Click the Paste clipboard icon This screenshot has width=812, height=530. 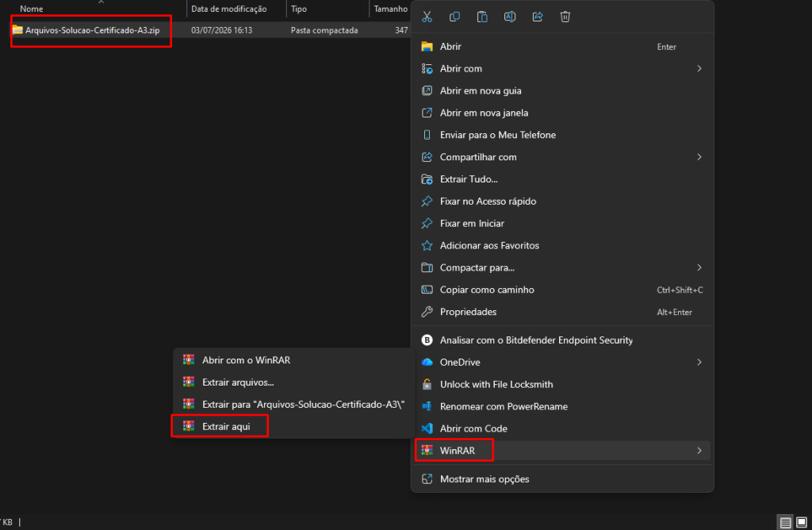click(482, 17)
